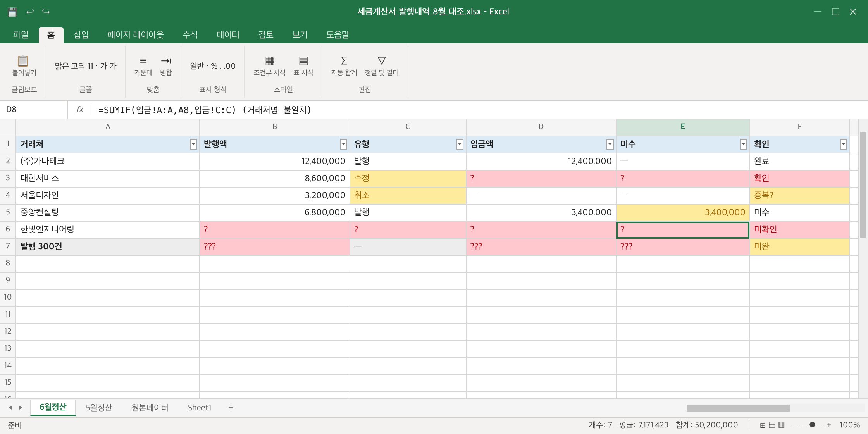This screenshot has width=868, height=434.
Task: Click the zoom out minus icon
Action: (x=796, y=425)
